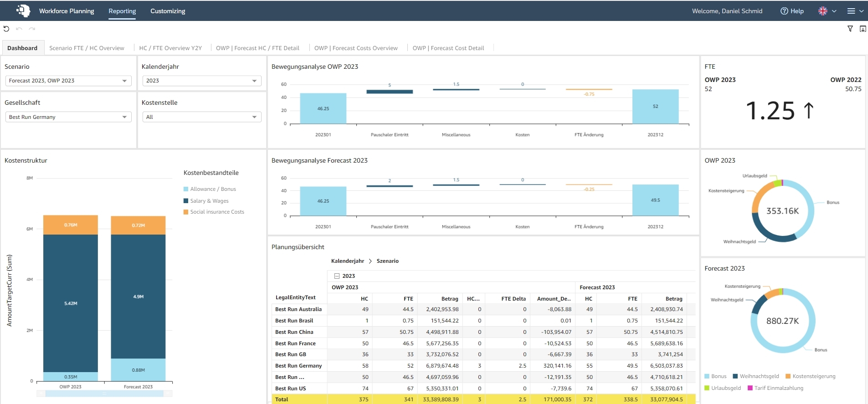Open the Scenario dropdown

68,81
